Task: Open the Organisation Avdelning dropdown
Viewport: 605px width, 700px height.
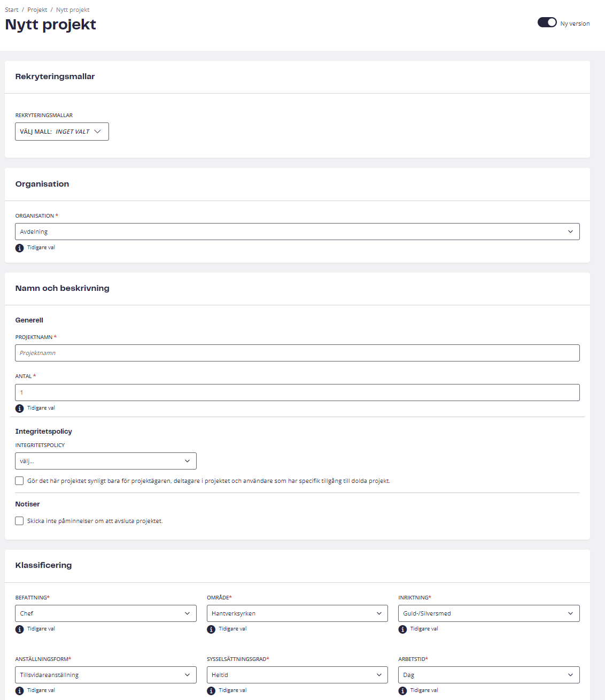Action: point(297,232)
